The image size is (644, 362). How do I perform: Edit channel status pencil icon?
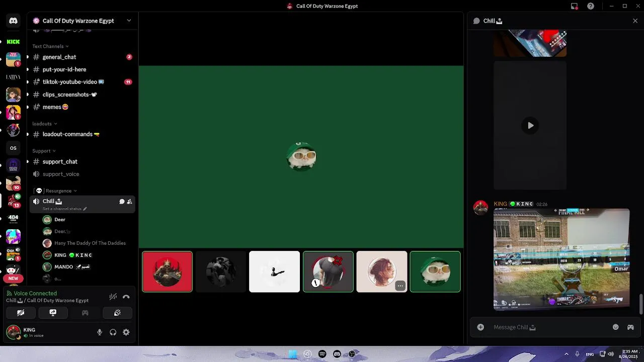click(85, 209)
